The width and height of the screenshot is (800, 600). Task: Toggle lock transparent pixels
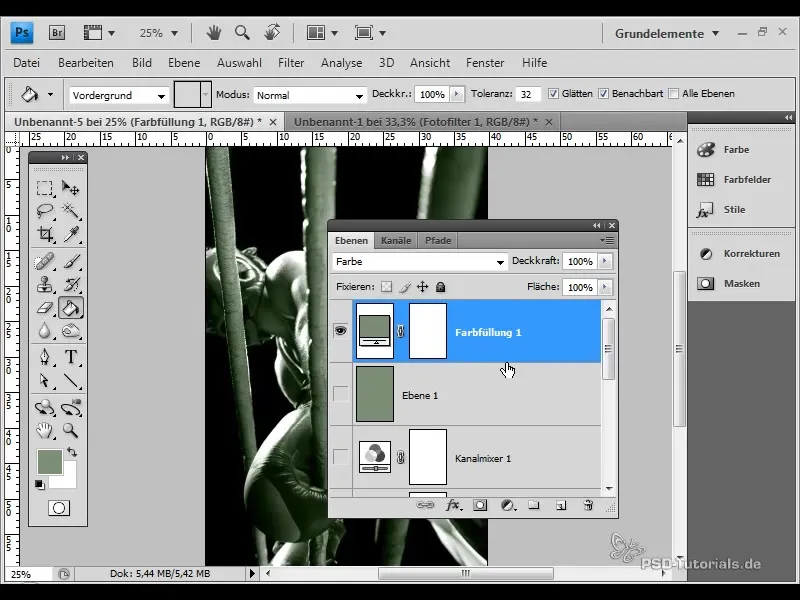(x=387, y=287)
